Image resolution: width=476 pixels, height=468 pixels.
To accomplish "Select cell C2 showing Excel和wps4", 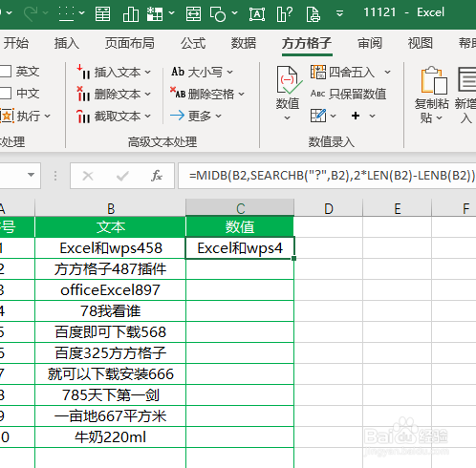I will tap(240, 248).
